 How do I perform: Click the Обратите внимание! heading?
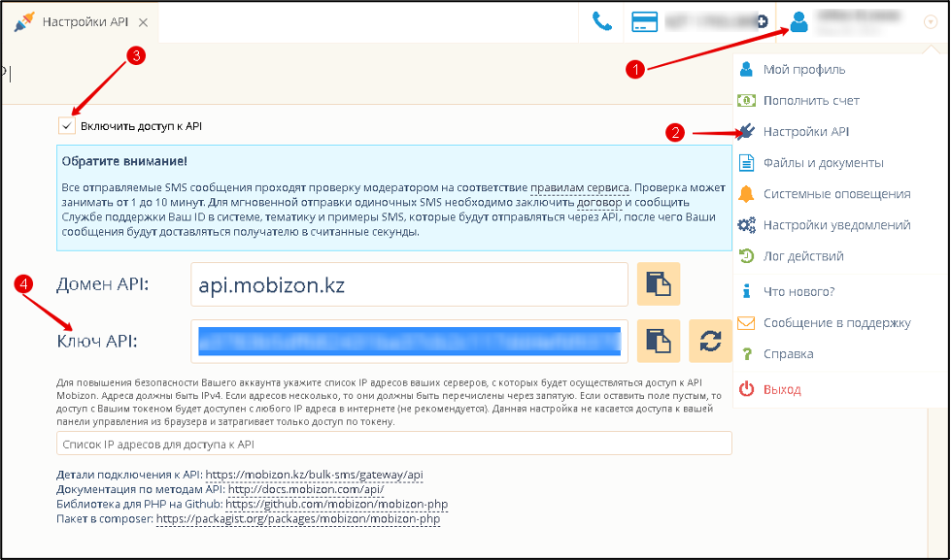click(124, 162)
